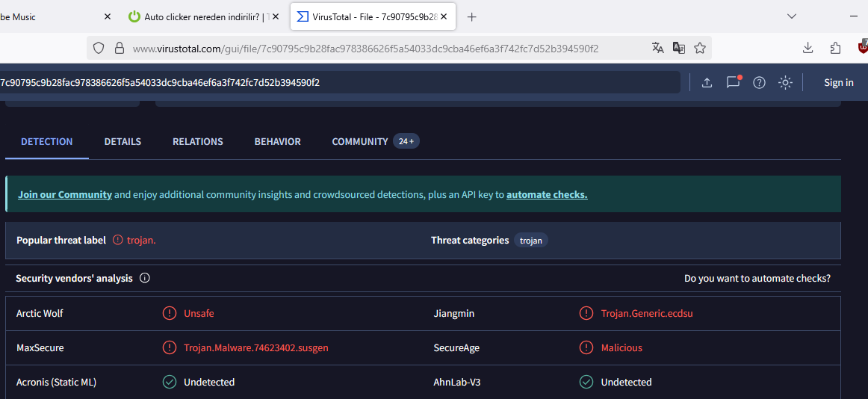View site security padlock info
This screenshot has height=399, width=868.
pyautogui.click(x=119, y=48)
